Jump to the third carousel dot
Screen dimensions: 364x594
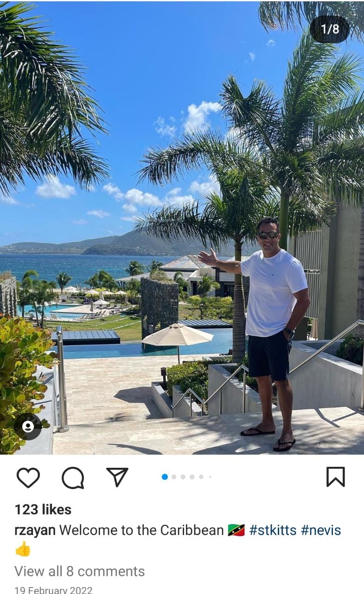click(183, 477)
